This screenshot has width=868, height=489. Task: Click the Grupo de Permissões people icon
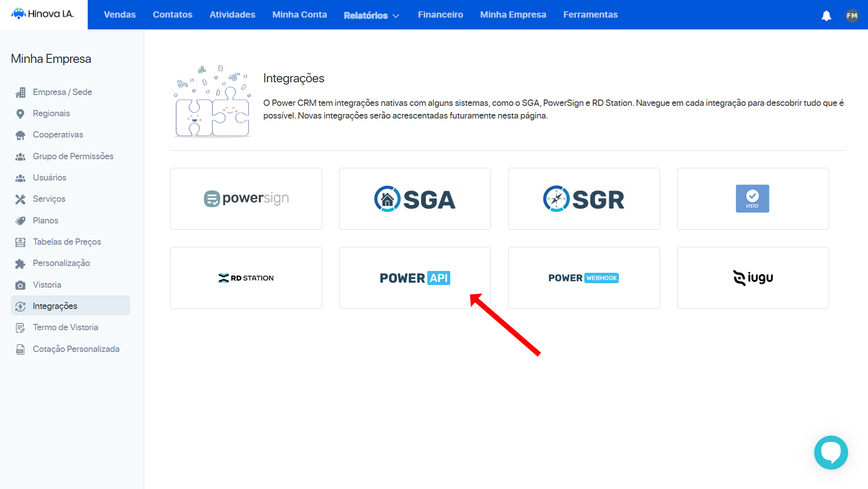20,157
